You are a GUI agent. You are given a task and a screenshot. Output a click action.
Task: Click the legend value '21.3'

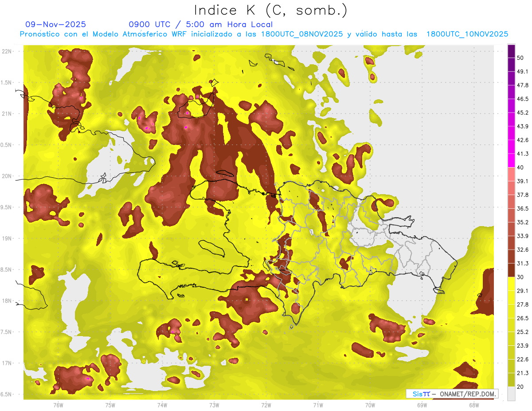pyautogui.click(x=522, y=373)
